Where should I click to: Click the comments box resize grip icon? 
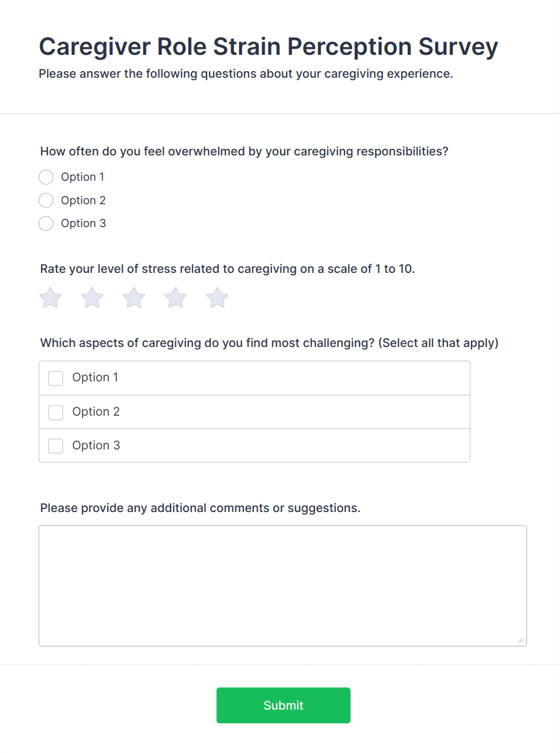(521, 640)
